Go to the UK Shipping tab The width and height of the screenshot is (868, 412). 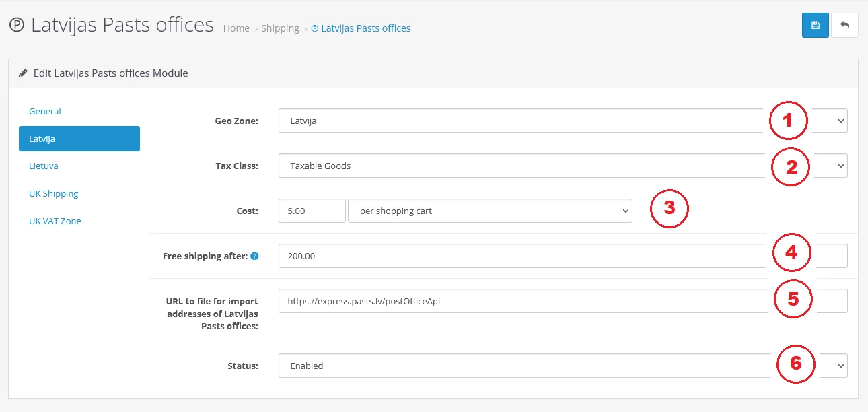[54, 194]
